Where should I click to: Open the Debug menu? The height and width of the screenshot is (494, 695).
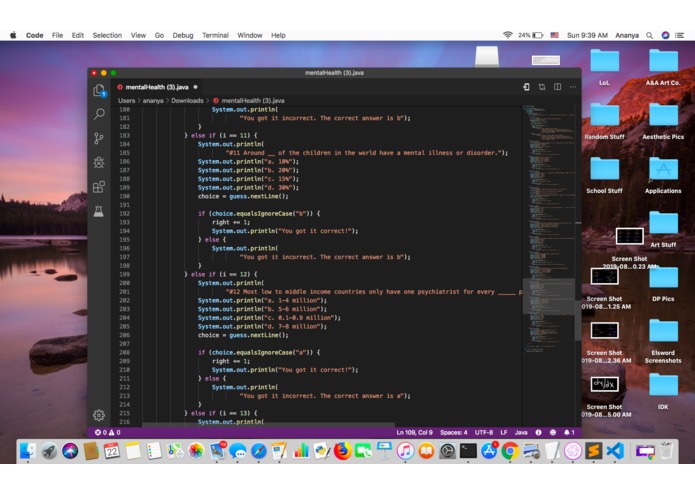click(x=183, y=35)
